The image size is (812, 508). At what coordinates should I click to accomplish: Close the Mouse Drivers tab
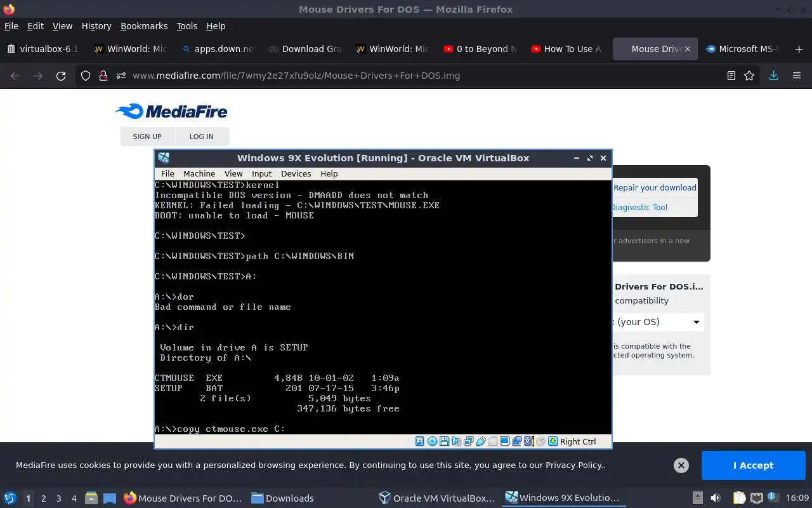click(x=687, y=49)
